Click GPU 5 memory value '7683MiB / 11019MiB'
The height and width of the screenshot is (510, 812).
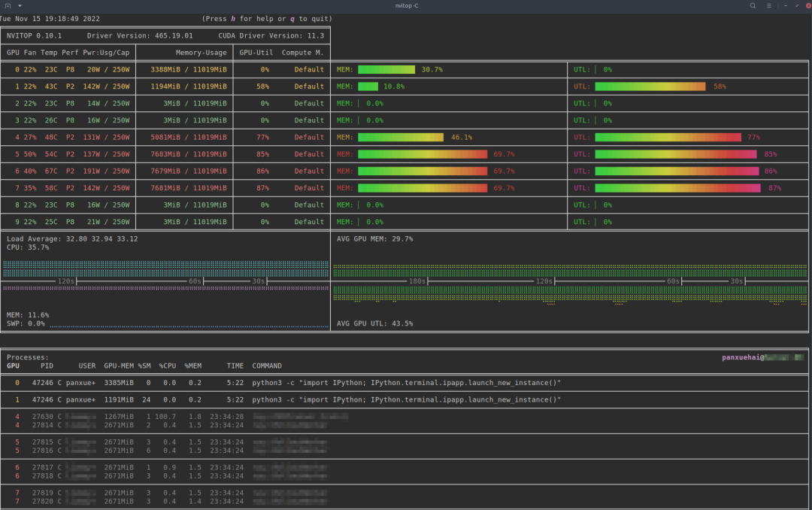189,154
